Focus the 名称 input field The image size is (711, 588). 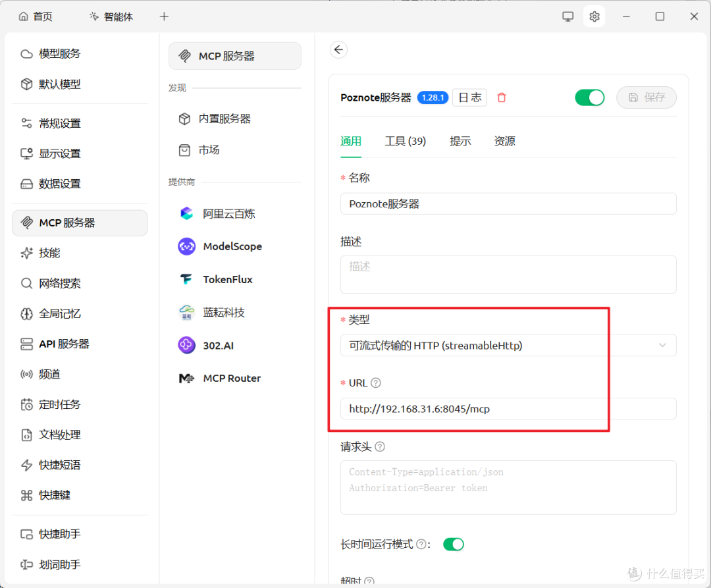[x=508, y=204]
